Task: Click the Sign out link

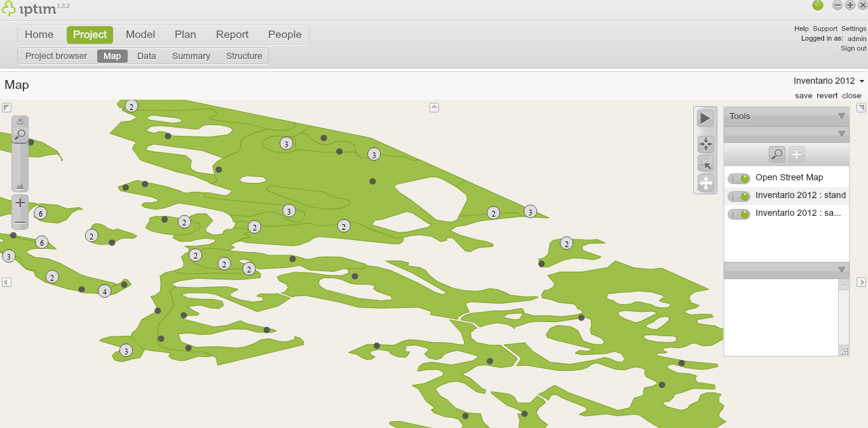Action: click(853, 48)
